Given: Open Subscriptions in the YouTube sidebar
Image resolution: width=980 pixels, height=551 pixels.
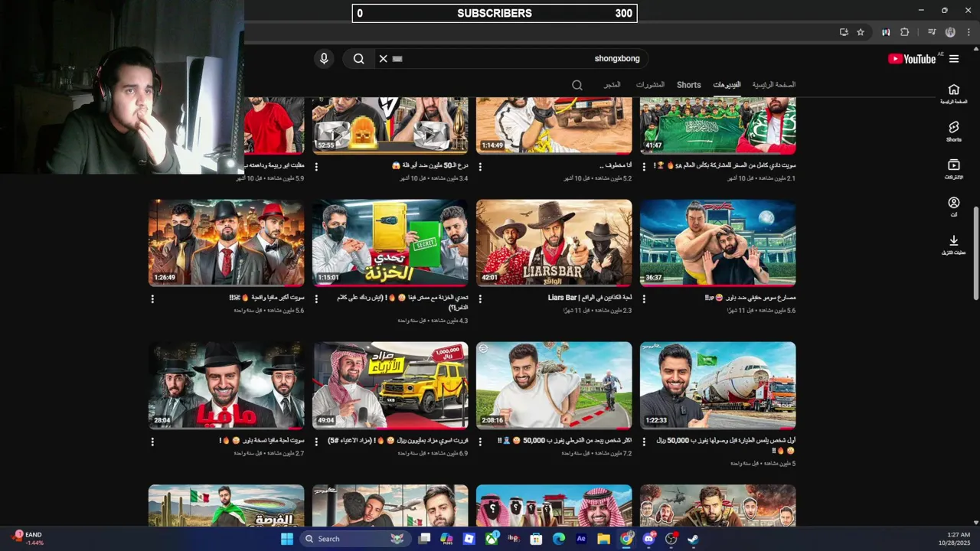Looking at the screenshot, I should tap(954, 169).
